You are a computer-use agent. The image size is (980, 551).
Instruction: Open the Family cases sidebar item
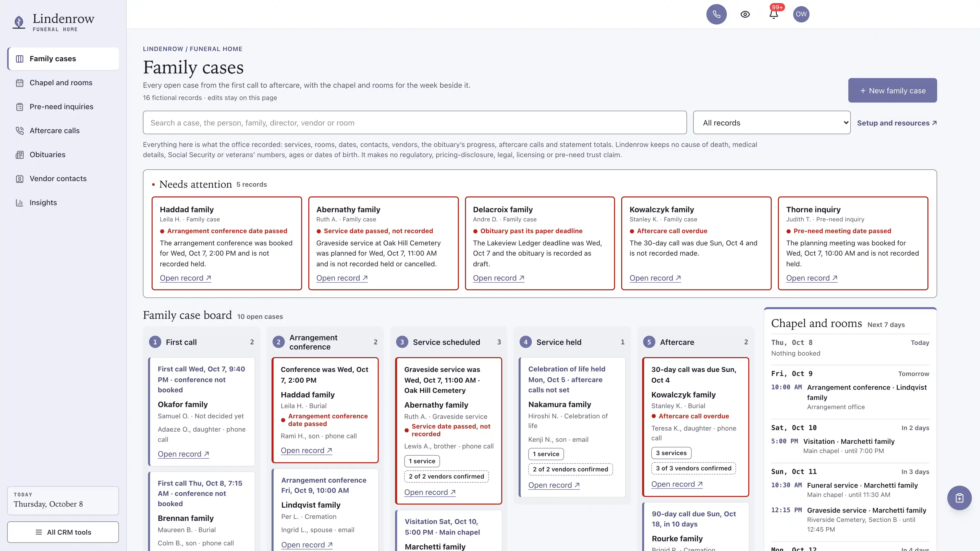(x=63, y=59)
